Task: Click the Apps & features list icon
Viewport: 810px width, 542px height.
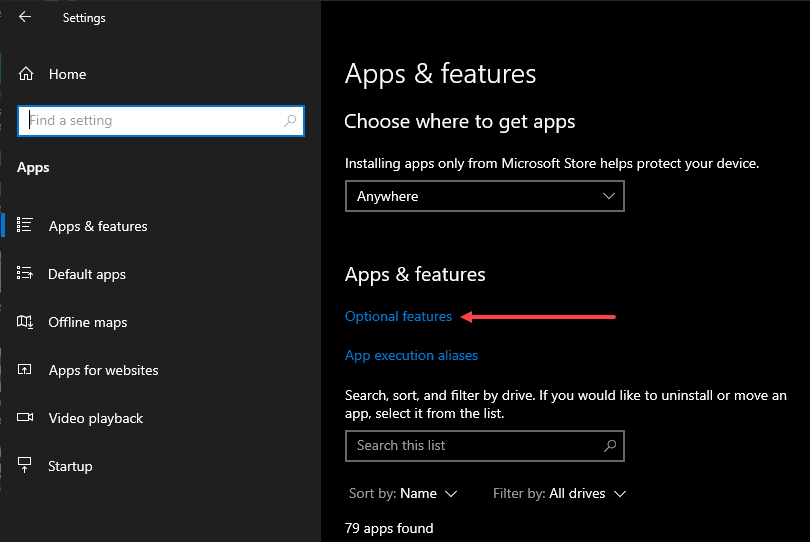Action: pos(26,226)
